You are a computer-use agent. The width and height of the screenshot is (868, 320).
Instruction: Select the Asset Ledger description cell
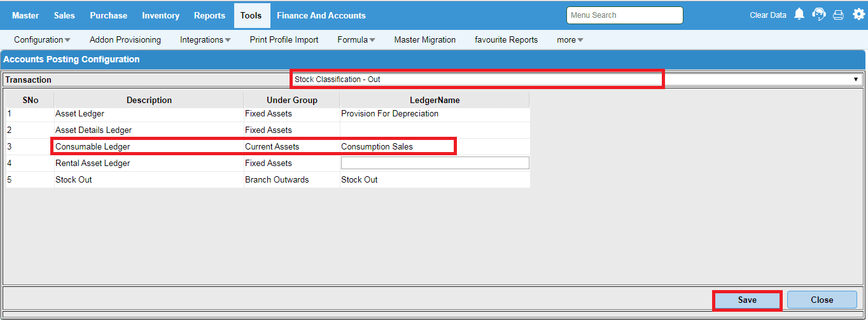[x=149, y=113]
